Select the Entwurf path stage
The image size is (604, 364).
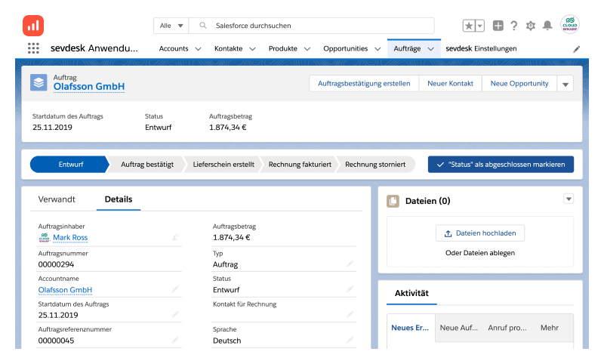pos(69,165)
